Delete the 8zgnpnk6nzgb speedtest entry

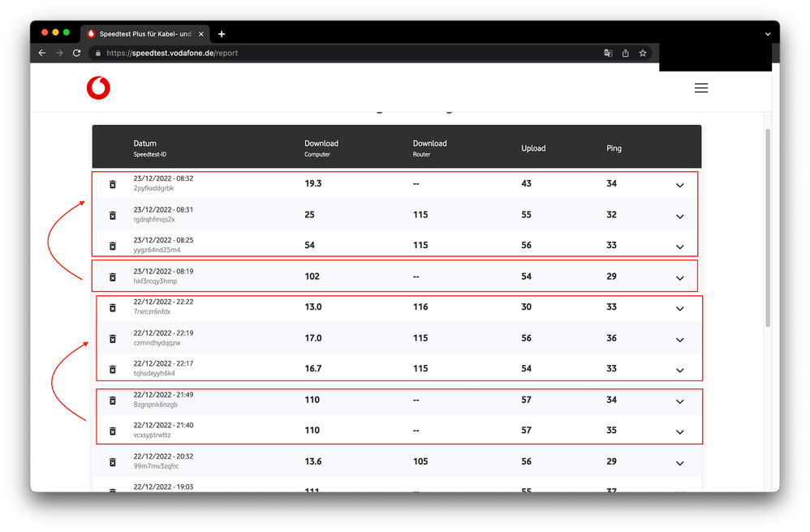pyautogui.click(x=113, y=401)
